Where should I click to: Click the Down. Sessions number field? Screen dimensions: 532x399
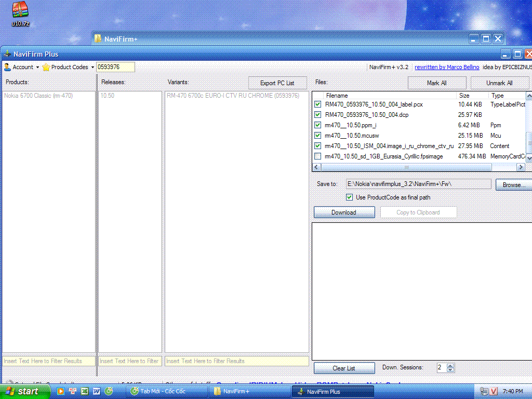pyautogui.click(x=442, y=367)
